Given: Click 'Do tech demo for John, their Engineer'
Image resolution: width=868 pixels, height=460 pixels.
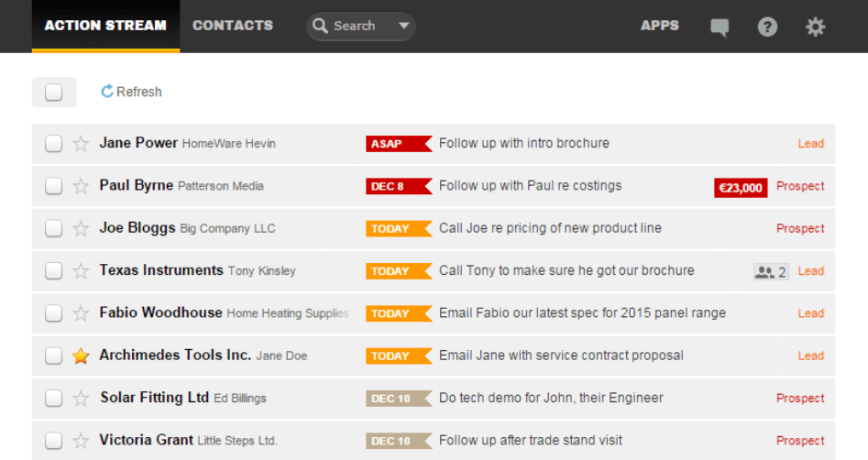Looking at the screenshot, I should pos(551,398).
